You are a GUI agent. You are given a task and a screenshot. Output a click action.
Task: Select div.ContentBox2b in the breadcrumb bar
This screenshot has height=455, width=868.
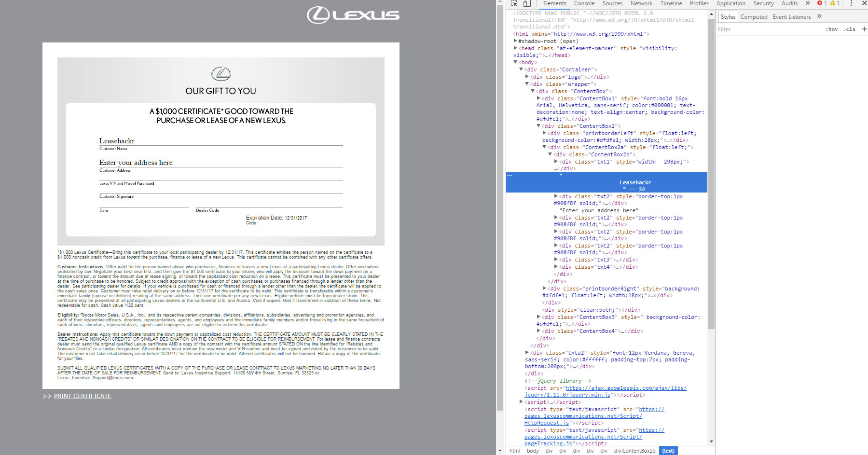634,451
